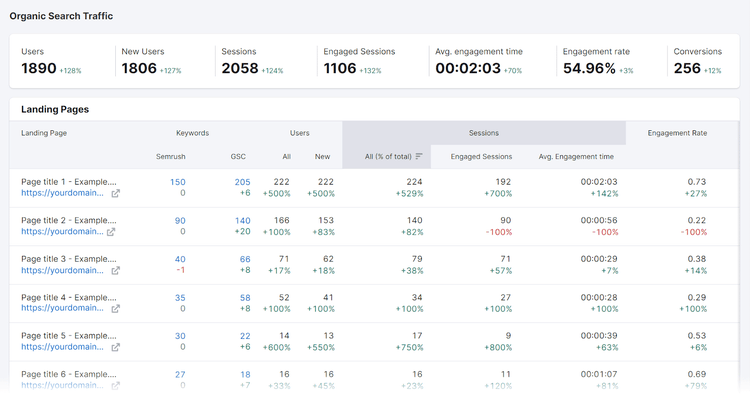Open Page title 2 external link icon
The image size is (750, 396).
[111, 232]
